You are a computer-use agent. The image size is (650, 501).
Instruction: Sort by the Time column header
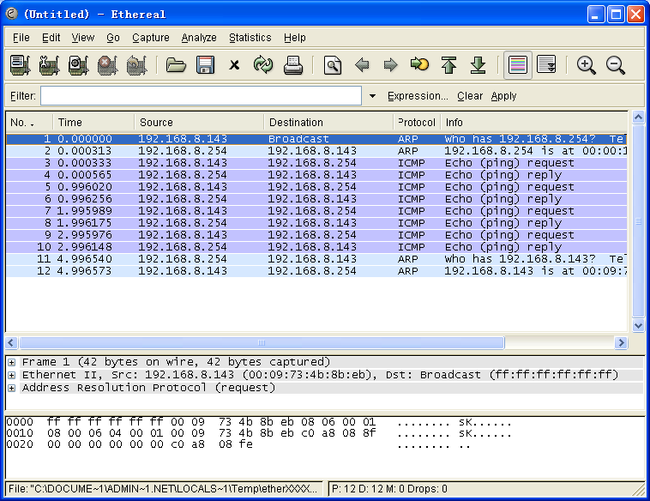[93, 123]
